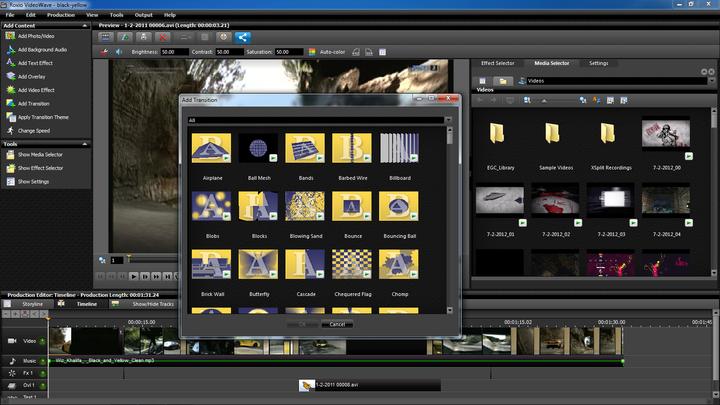Select overlay clip 1-2-2011 00006.avi on timeline
Screen dimensions: 720x405
(x=370, y=385)
